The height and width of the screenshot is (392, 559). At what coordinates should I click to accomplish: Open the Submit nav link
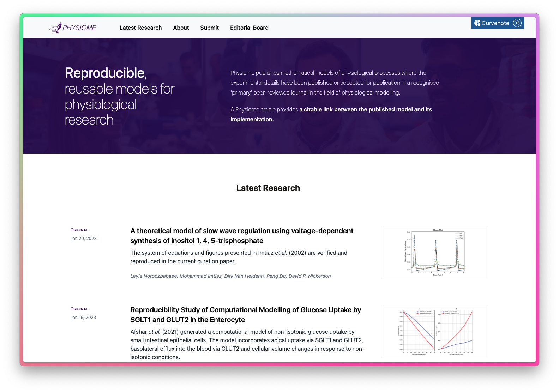coord(209,28)
